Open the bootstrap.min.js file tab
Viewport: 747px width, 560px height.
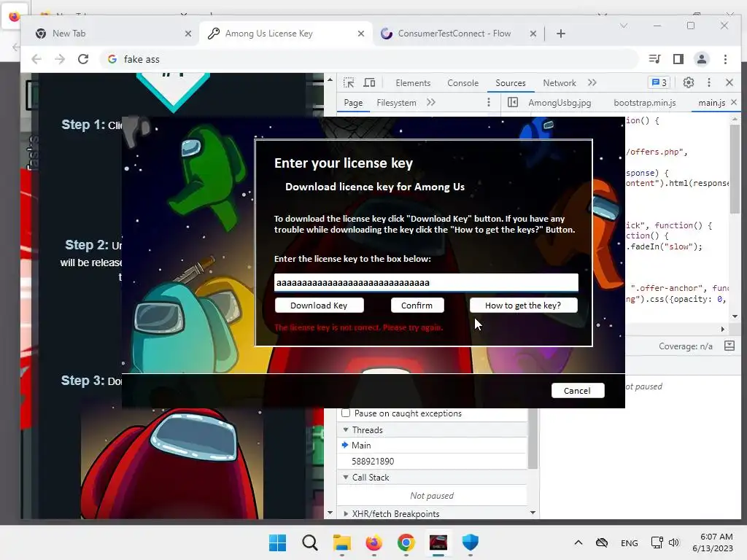click(x=645, y=103)
